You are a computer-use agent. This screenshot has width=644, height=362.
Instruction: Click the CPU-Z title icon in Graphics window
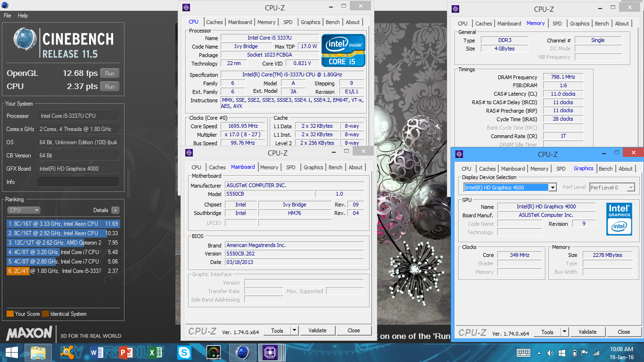pyautogui.click(x=459, y=154)
